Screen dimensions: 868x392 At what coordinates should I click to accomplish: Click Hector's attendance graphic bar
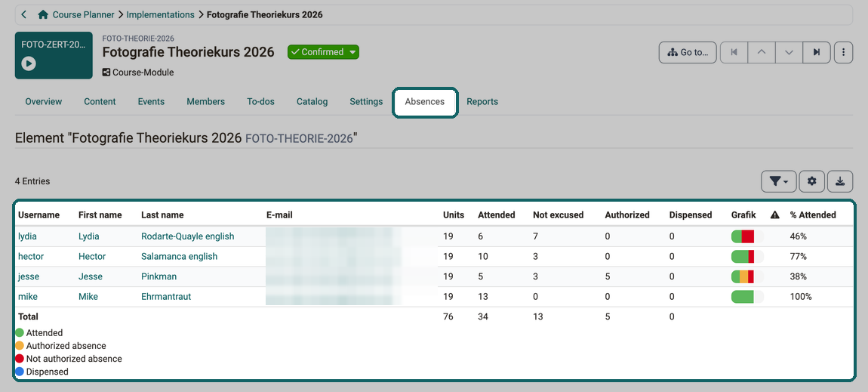click(747, 256)
